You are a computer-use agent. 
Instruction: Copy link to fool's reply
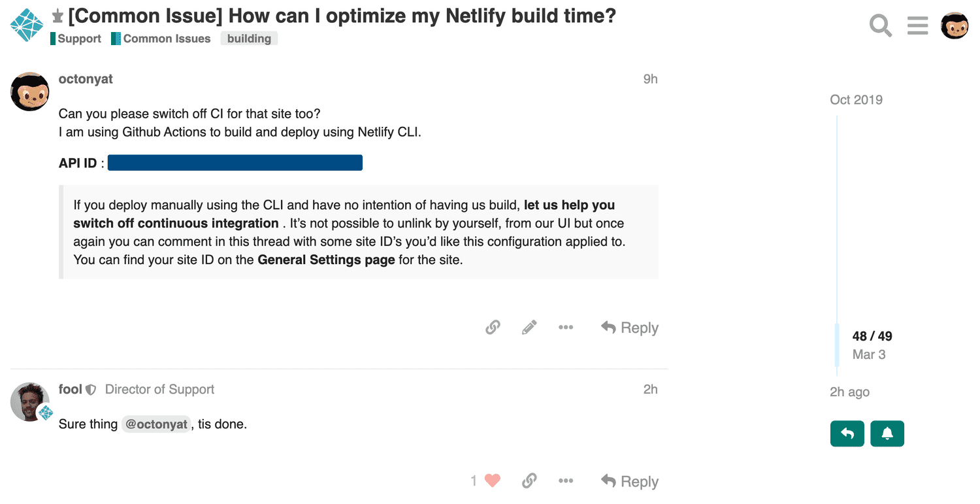point(529,481)
